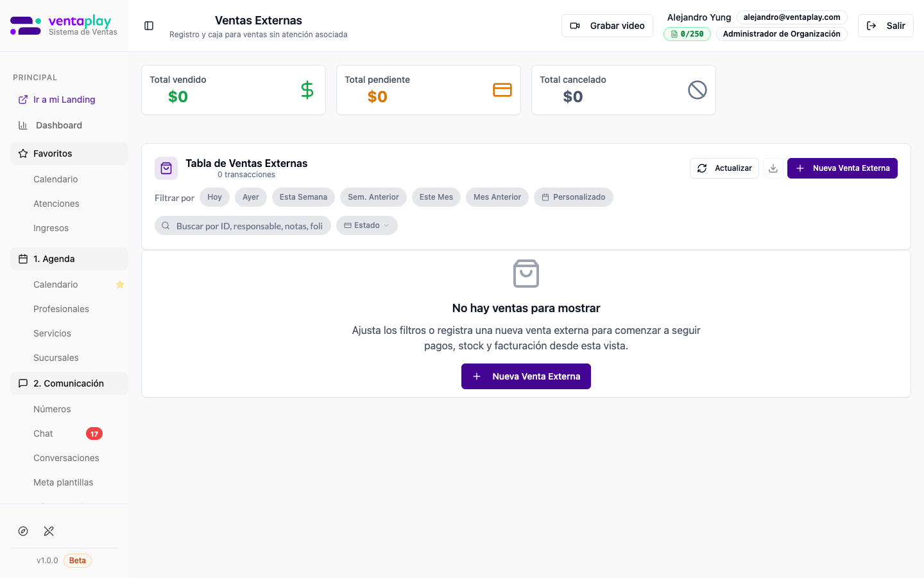The image size is (924, 578).
Task: Click the compass icon in sidebar footer
Action: pyautogui.click(x=23, y=531)
